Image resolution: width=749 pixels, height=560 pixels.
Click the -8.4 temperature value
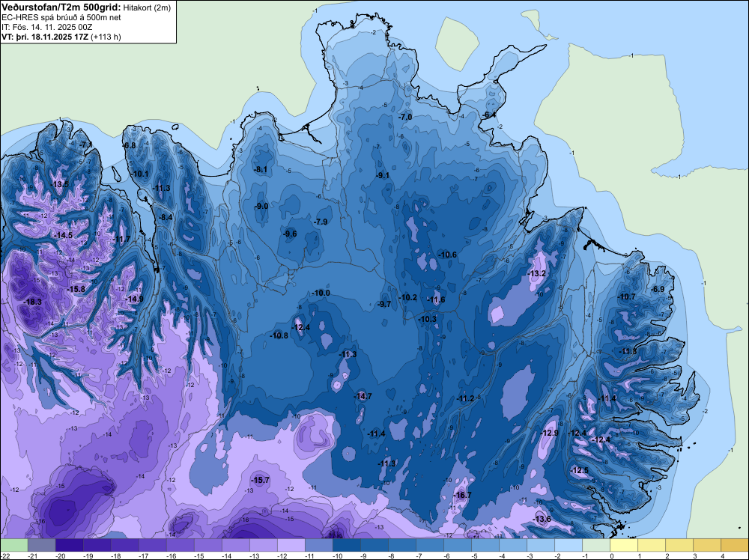(166, 217)
